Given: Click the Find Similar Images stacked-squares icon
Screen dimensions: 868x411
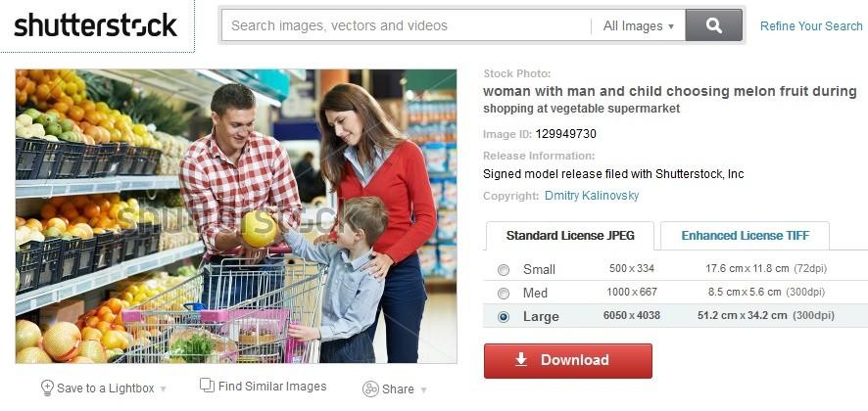Looking at the screenshot, I should 207,385.
